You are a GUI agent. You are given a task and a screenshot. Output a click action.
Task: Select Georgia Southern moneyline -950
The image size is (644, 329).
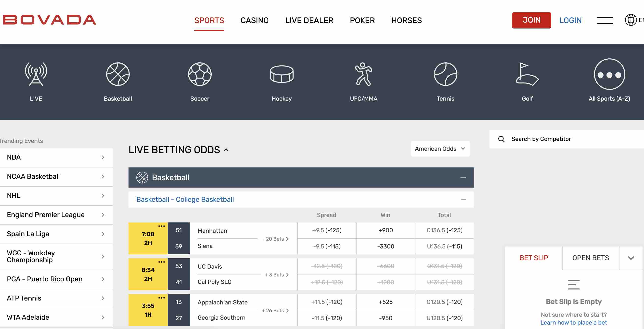point(386,318)
